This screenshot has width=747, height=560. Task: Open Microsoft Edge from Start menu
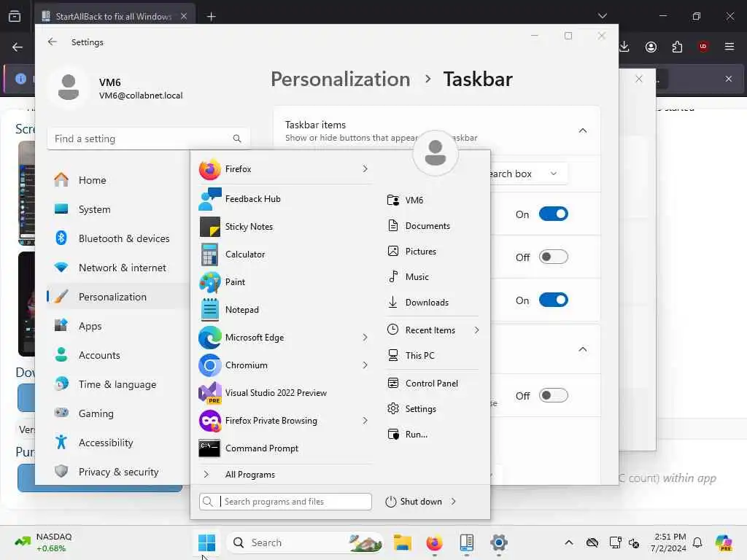(x=285, y=337)
